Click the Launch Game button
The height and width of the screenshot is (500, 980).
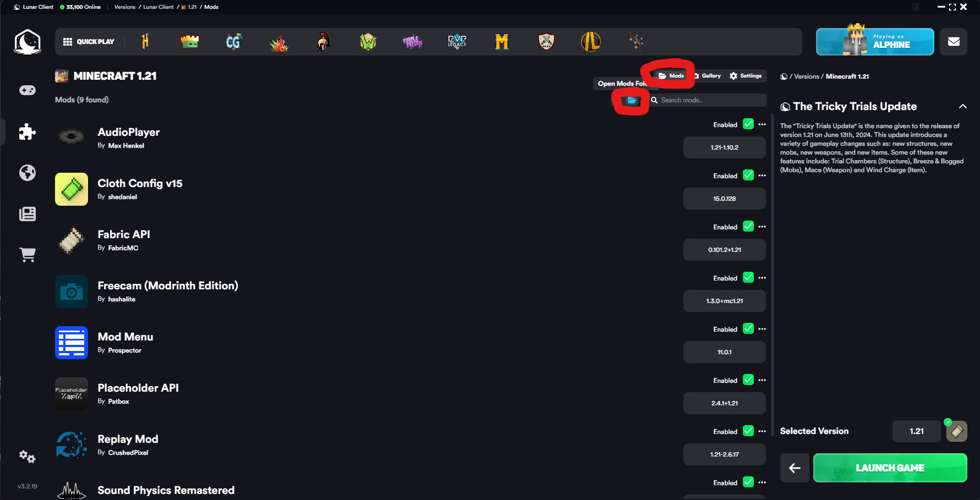(890, 468)
